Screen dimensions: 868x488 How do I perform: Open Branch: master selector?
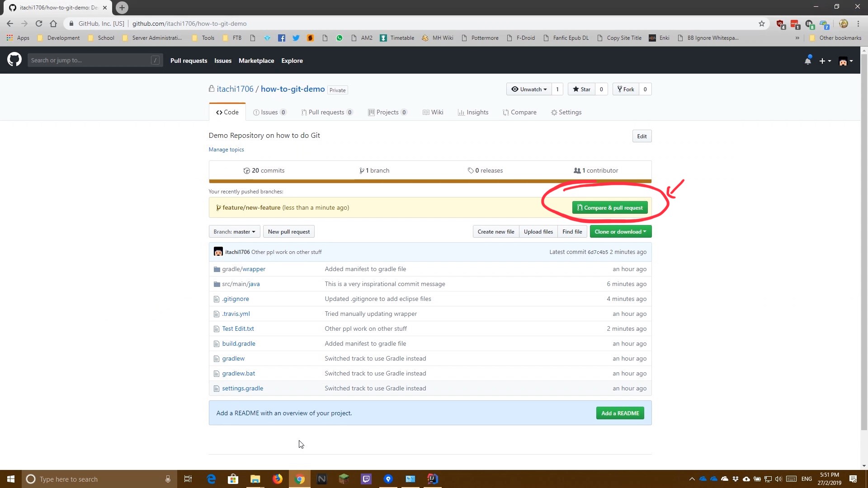point(234,232)
